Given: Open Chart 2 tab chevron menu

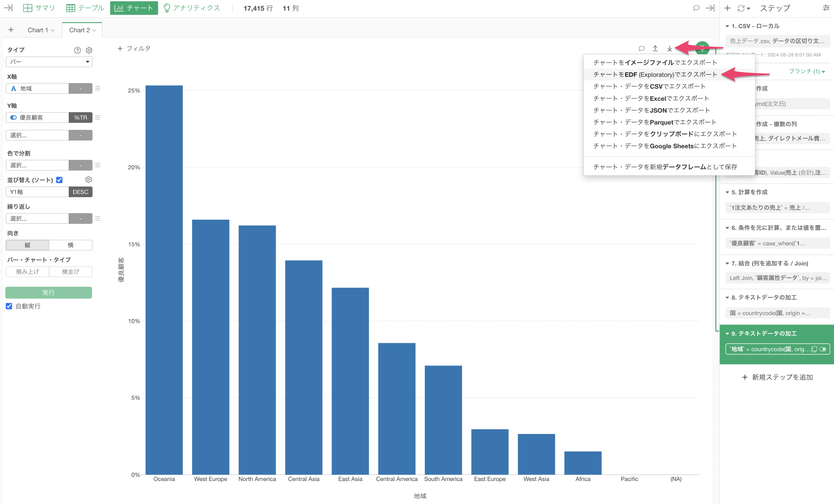Looking at the screenshot, I should (x=94, y=30).
